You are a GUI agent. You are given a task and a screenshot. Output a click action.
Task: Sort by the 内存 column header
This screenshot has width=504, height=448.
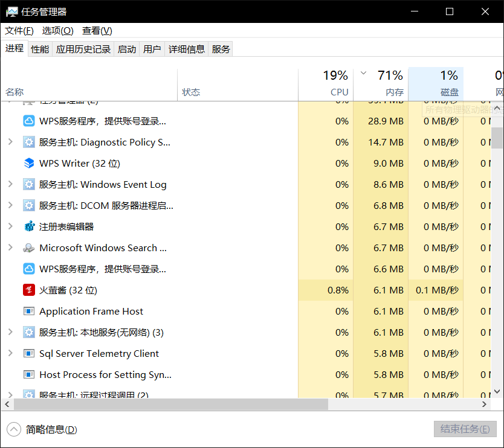[381, 85]
